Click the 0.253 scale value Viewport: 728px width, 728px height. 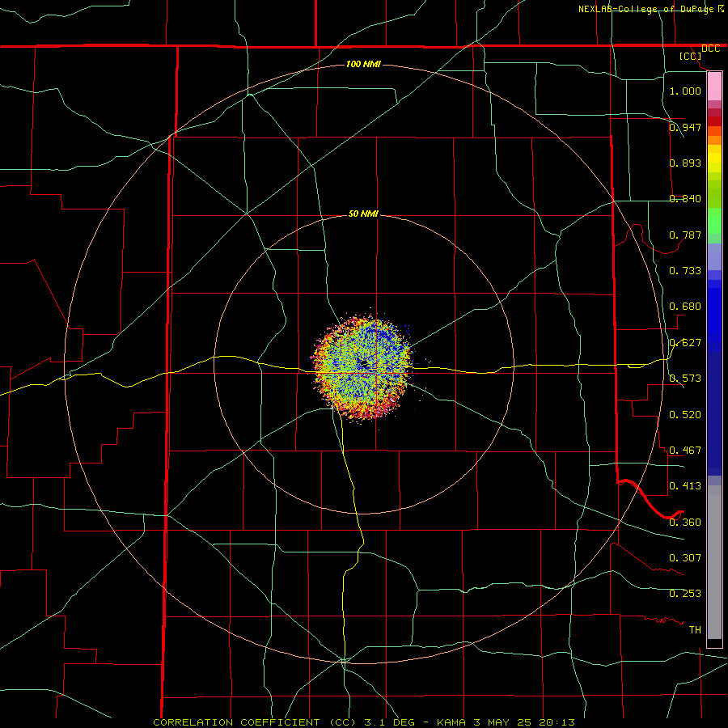pos(685,594)
